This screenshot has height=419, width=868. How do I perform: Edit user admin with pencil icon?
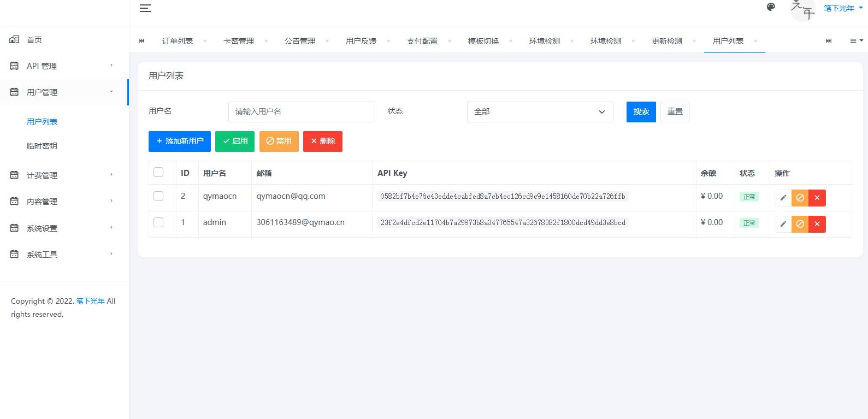[x=783, y=224]
